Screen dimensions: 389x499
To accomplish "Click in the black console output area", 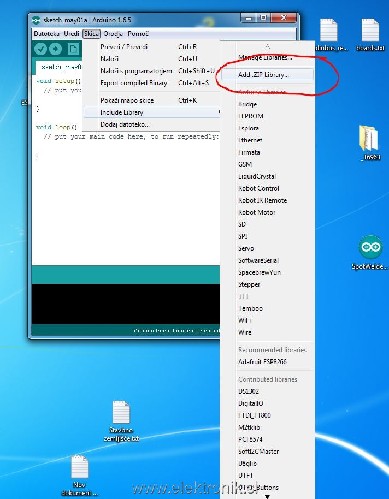I will click(126, 303).
